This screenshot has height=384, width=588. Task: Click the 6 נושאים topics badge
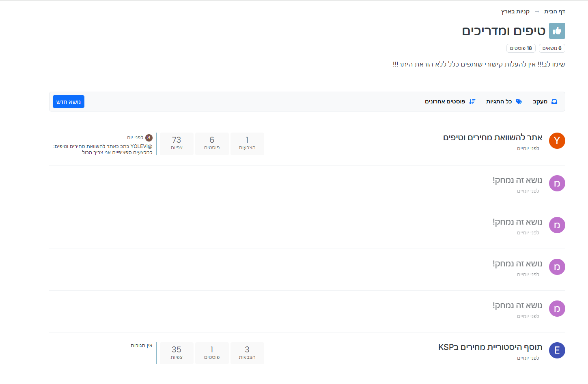552,48
